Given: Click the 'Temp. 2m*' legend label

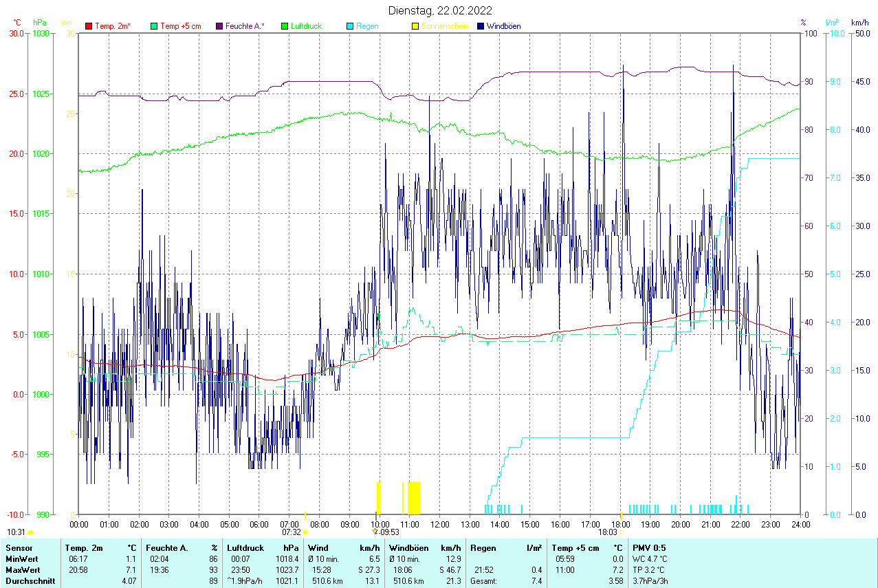Looking at the screenshot, I should click(x=113, y=26).
